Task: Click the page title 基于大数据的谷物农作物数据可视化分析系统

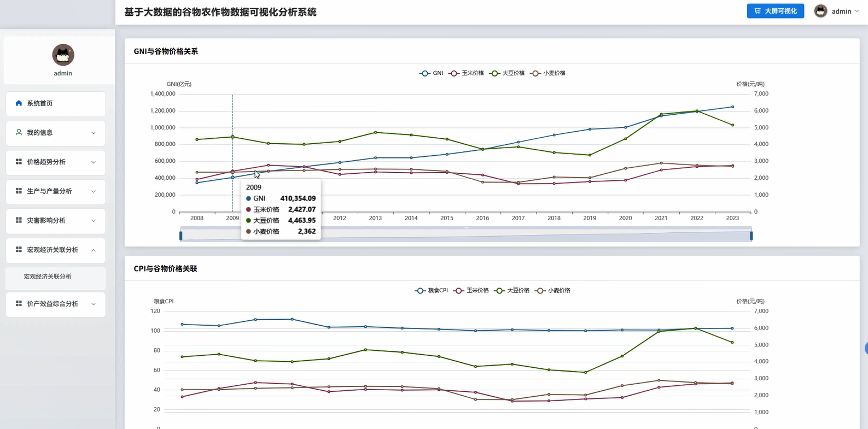Action: pos(220,12)
